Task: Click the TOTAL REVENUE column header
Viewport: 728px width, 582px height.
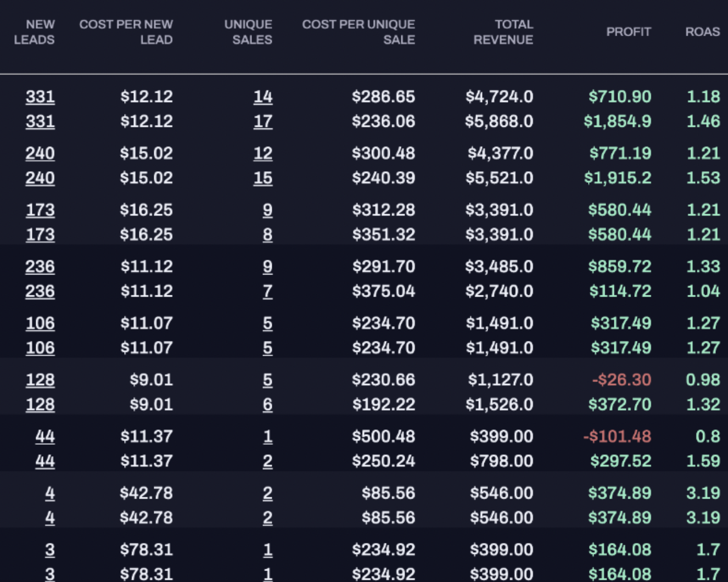Action: tap(503, 32)
